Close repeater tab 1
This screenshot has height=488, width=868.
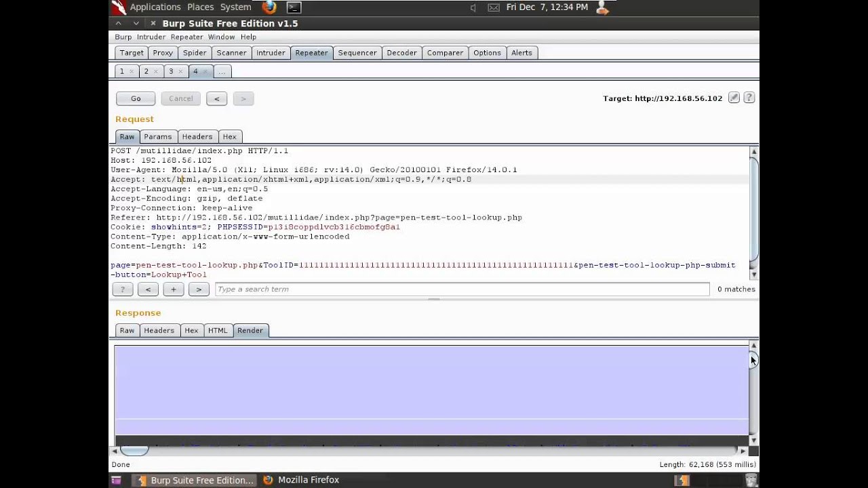point(132,71)
